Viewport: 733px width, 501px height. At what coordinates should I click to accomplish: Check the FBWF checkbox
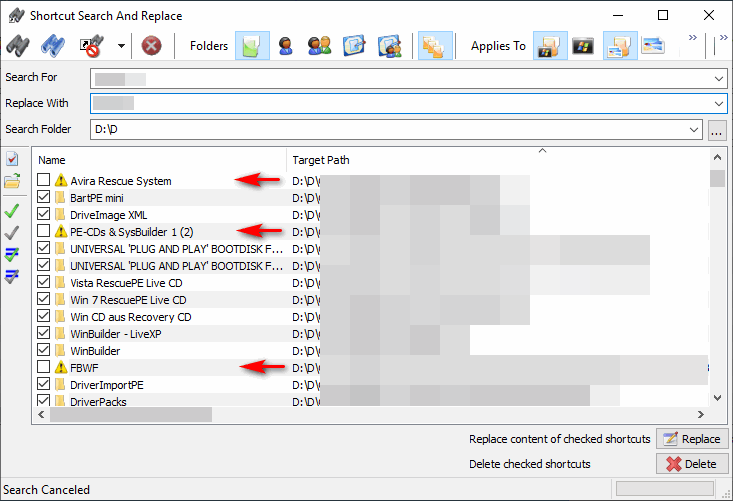pos(43,366)
